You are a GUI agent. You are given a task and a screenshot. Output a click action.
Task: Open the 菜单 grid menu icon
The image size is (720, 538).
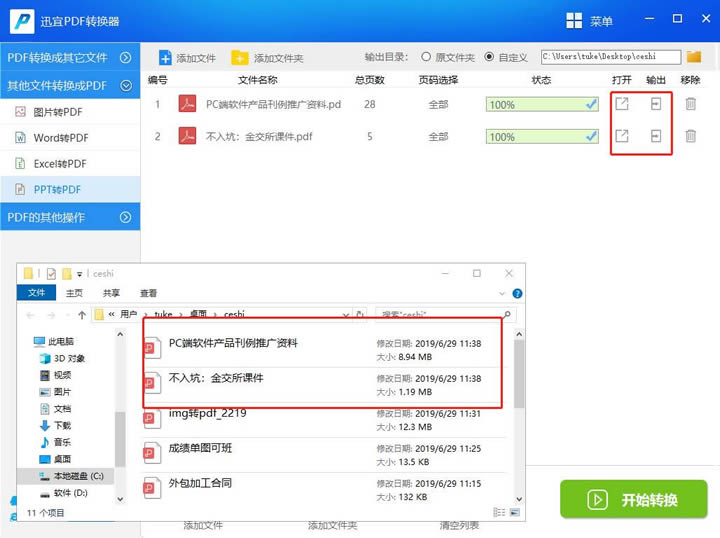(x=574, y=21)
